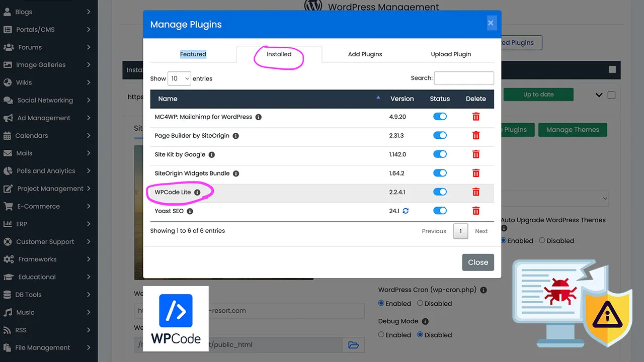
Task: Click the Manage Themes button
Action: click(573, 130)
